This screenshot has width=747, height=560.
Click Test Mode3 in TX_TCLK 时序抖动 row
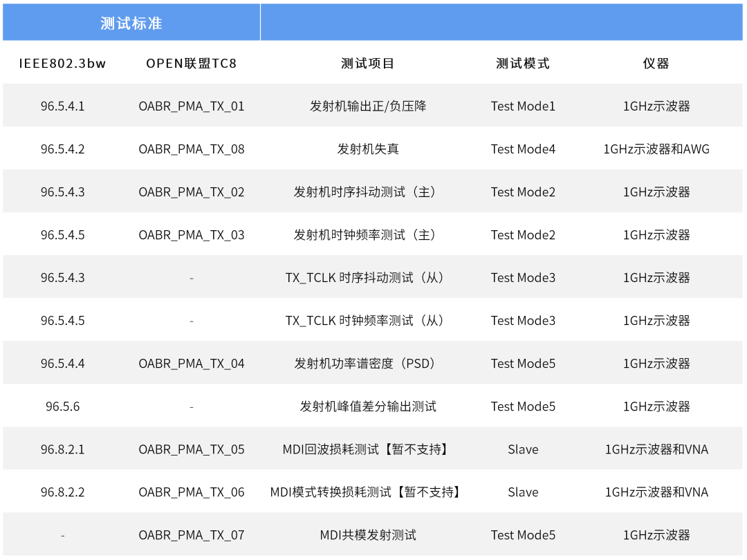point(523,278)
